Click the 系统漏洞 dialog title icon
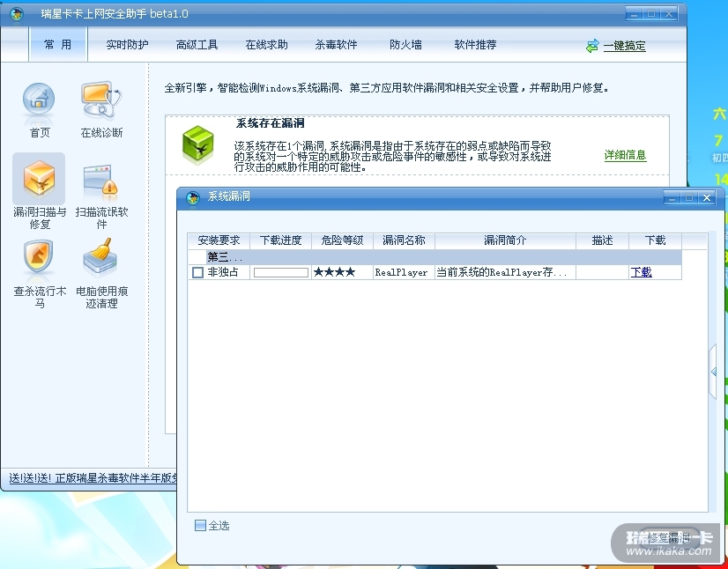728x569 pixels. point(193,197)
